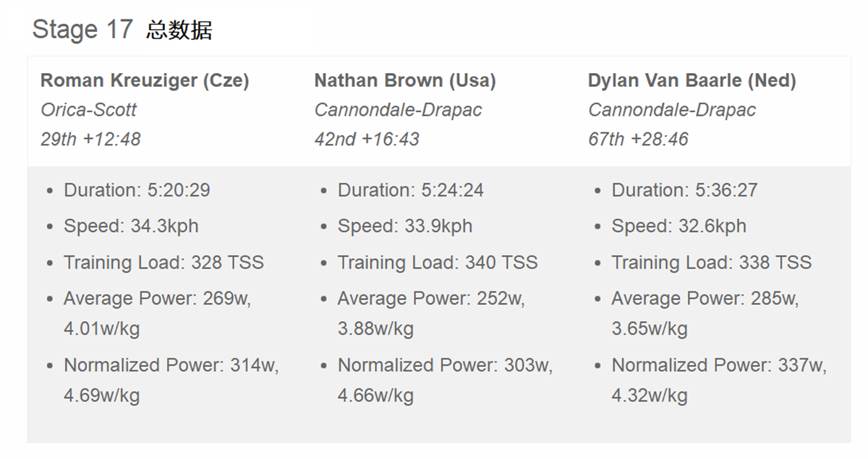This screenshot has height=459, width=868.
Task: Click Cannondale-Drapac under Nathan Brown
Action: 398,110
